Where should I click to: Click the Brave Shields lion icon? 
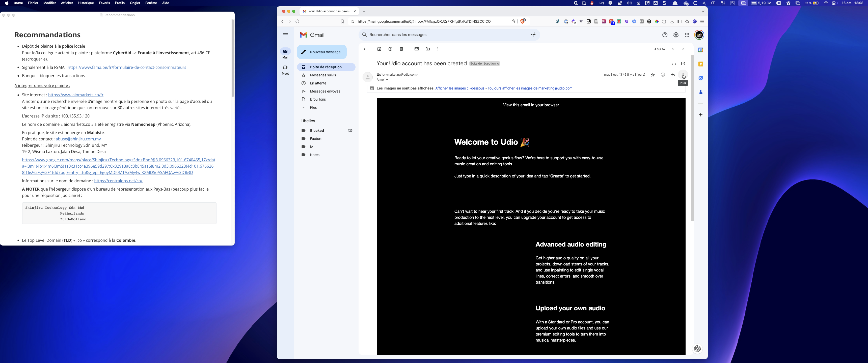tap(523, 21)
